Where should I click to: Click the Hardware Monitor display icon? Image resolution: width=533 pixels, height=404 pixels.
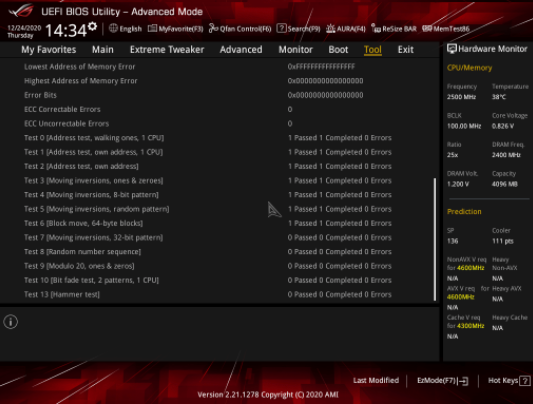(x=451, y=49)
